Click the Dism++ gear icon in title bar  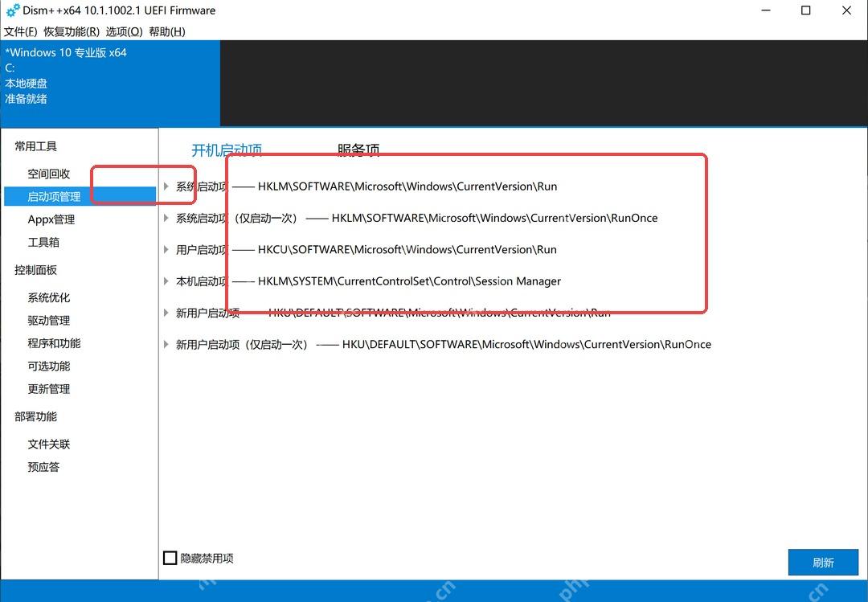pos(12,10)
